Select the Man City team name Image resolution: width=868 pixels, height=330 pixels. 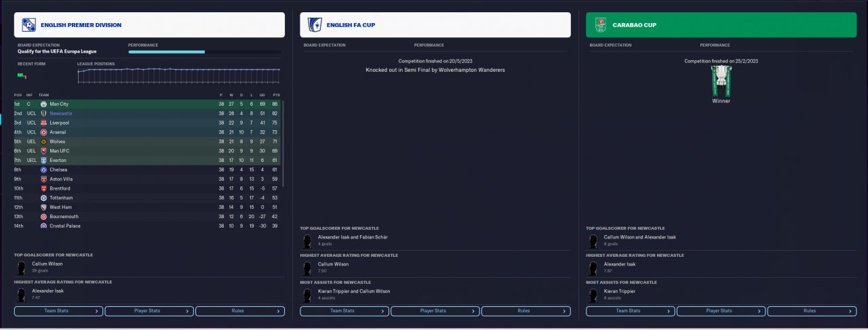click(x=59, y=104)
